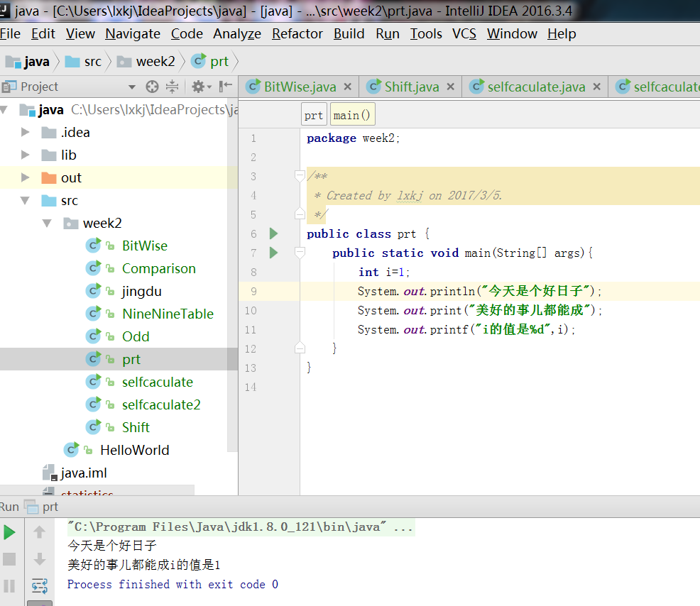
Task: Open the Refactor menu
Action: 297,34
